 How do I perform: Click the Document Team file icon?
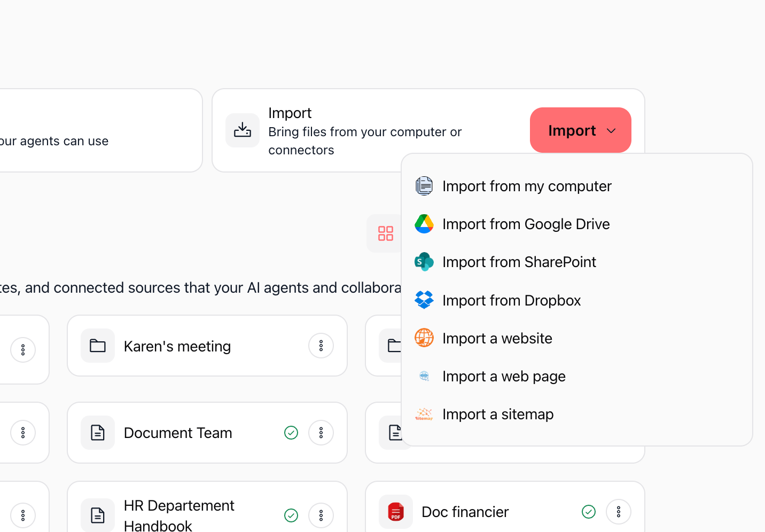[98, 433]
